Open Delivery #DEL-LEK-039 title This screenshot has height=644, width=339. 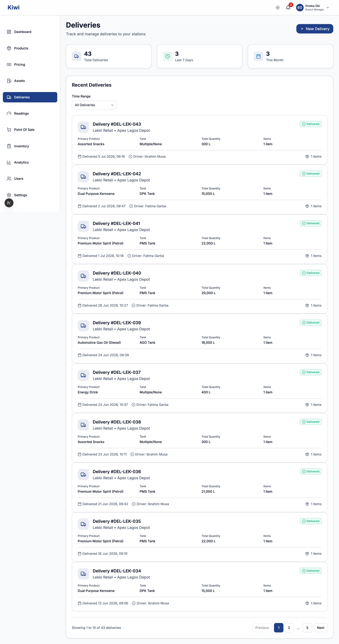tap(117, 323)
